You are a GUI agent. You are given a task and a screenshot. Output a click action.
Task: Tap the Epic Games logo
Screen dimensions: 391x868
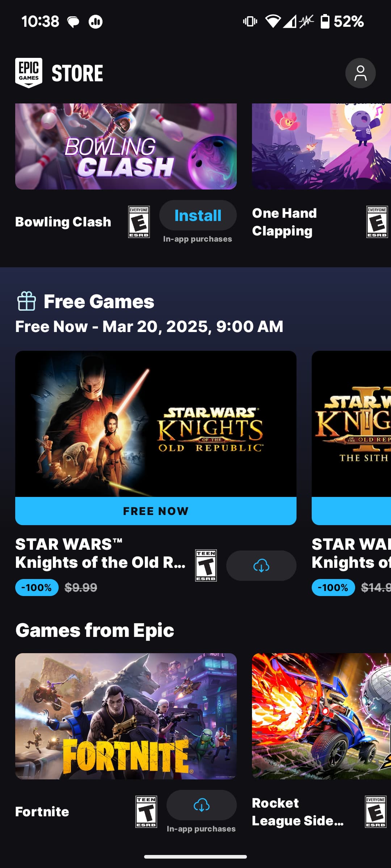29,73
